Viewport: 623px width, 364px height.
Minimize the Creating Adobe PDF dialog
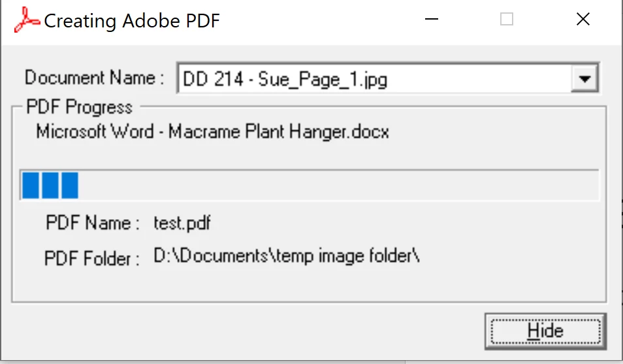(x=432, y=19)
